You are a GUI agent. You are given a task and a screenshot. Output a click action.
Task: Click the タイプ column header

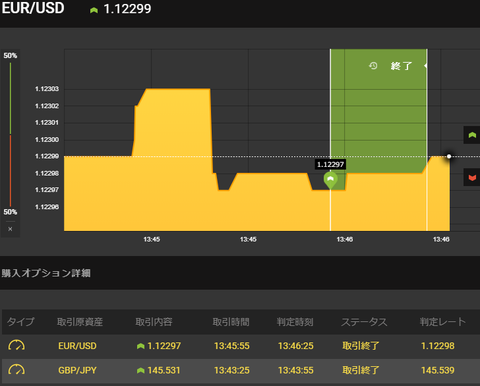click(21, 322)
